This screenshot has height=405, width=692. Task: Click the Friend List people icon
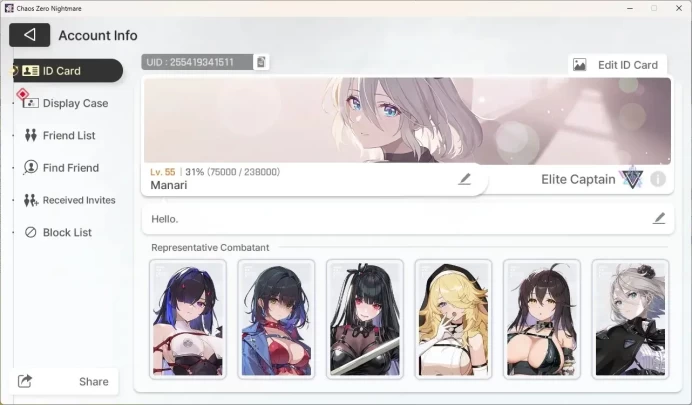(30, 135)
